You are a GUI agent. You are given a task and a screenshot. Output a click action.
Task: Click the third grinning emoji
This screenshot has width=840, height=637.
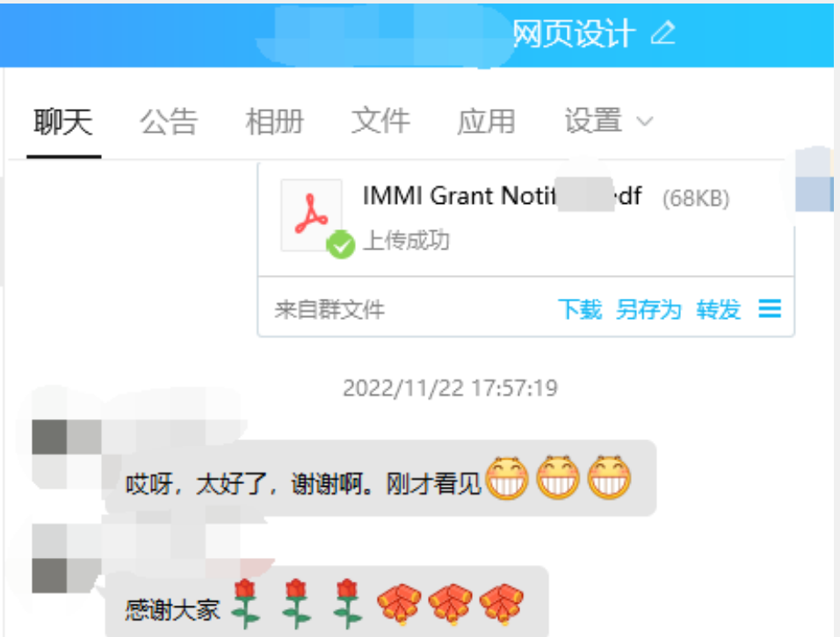click(609, 478)
